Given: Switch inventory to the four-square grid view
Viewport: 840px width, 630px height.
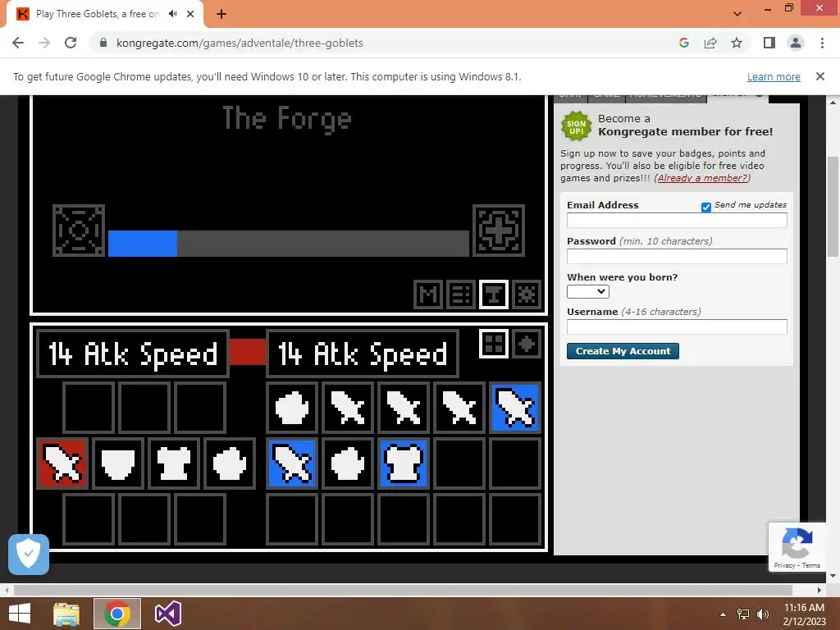Looking at the screenshot, I should pyautogui.click(x=493, y=344).
